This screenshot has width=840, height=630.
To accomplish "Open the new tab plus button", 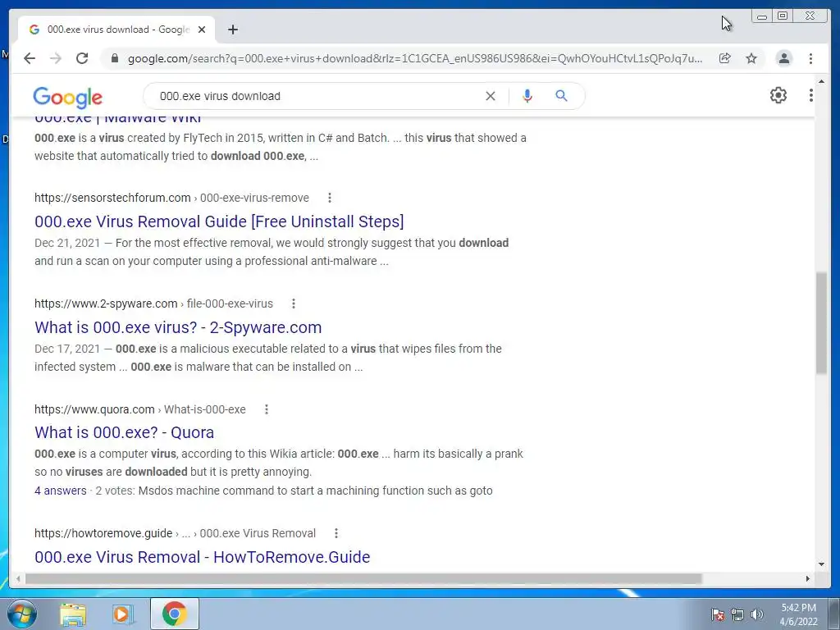I will click(232, 30).
